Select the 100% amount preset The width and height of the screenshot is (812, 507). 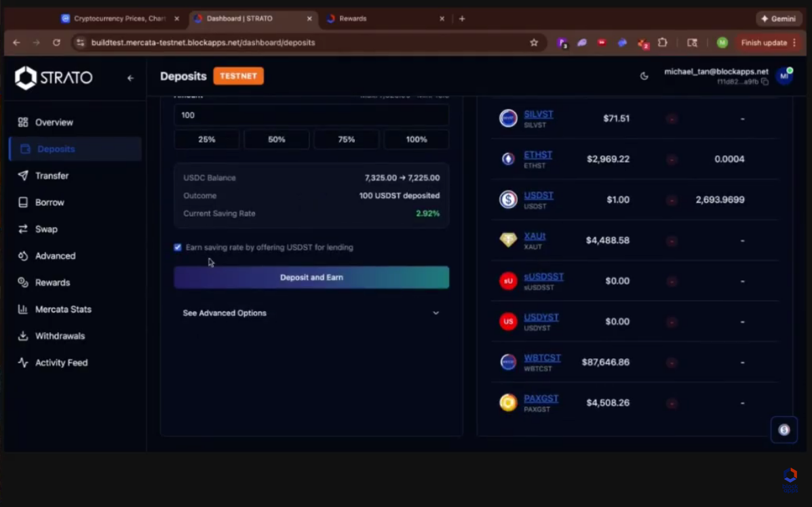pyautogui.click(x=416, y=140)
